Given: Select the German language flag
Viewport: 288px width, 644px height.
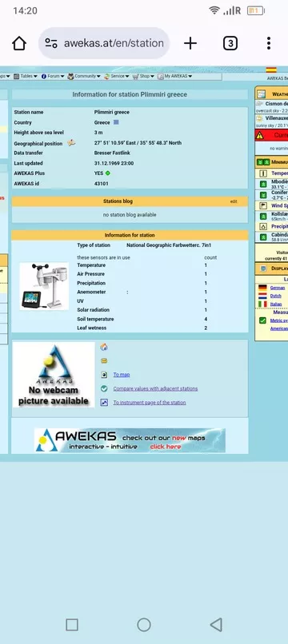Looking at the screenshot, I should tap(262, 288).
